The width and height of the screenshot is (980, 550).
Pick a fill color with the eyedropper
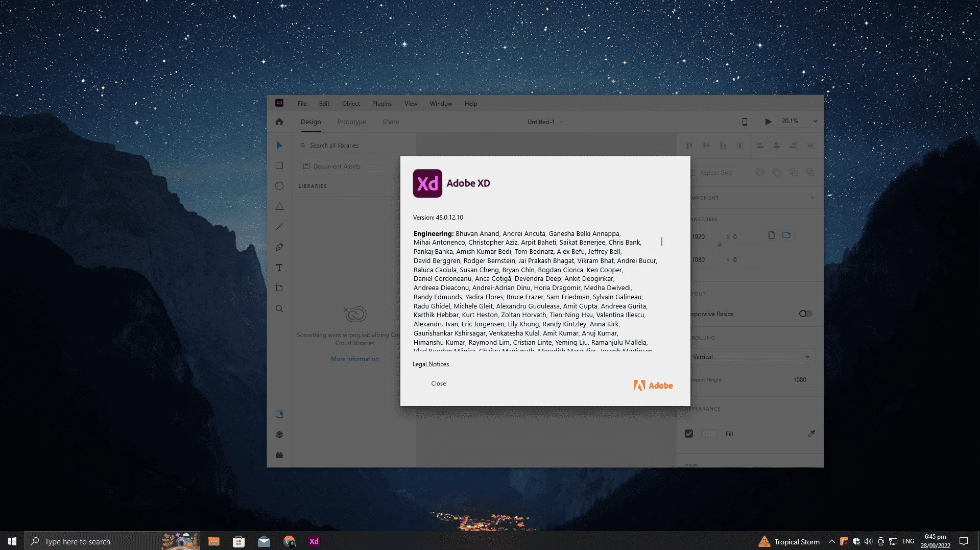pos(811,434)
